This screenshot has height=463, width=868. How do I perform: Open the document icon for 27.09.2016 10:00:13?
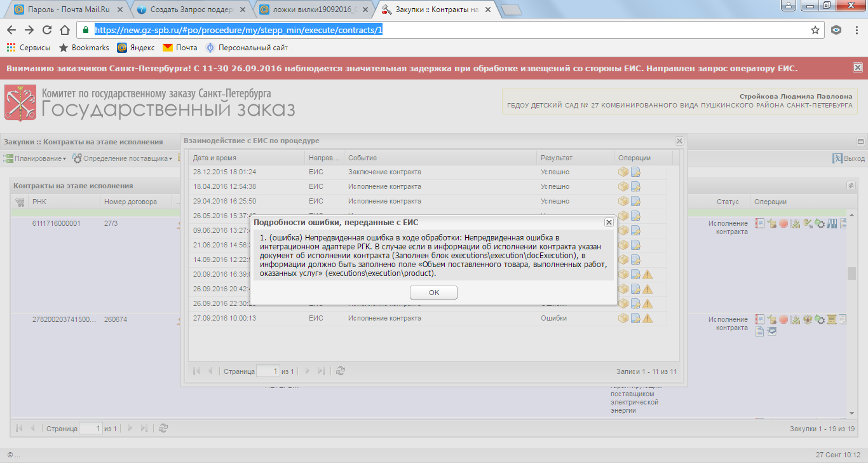point(635,318)
